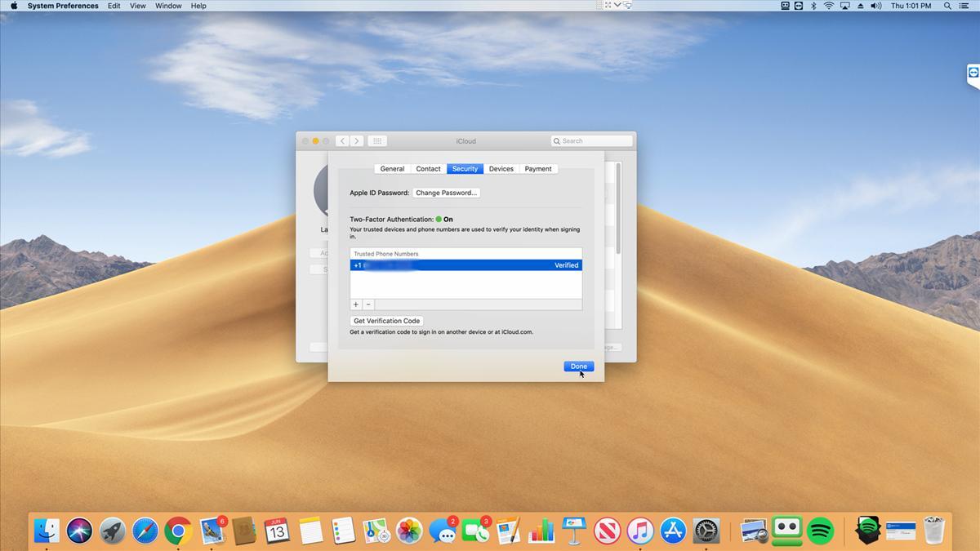This screenshot has width=980, height=551.
Task: Go forward in System Preferences toolbar
Action: pos(356,141)
